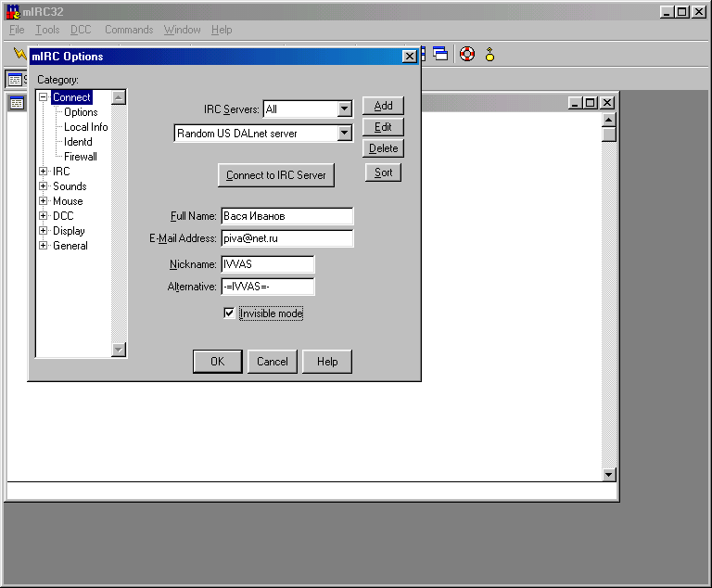Close the mIRC Options dialog
712x588 pixels.
pos(409,57)
